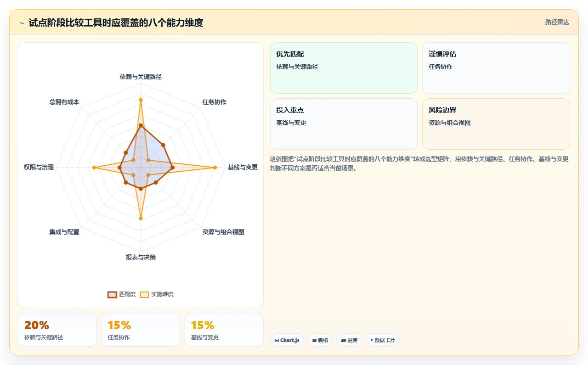Toggle the 实施难度 legend swatch
The image size is (588, 365).
144,294
